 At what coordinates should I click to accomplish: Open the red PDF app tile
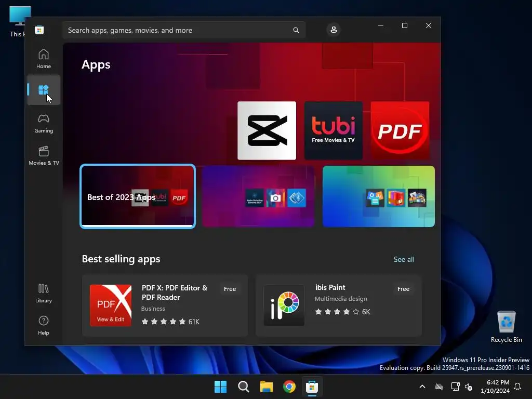(400, 130)
